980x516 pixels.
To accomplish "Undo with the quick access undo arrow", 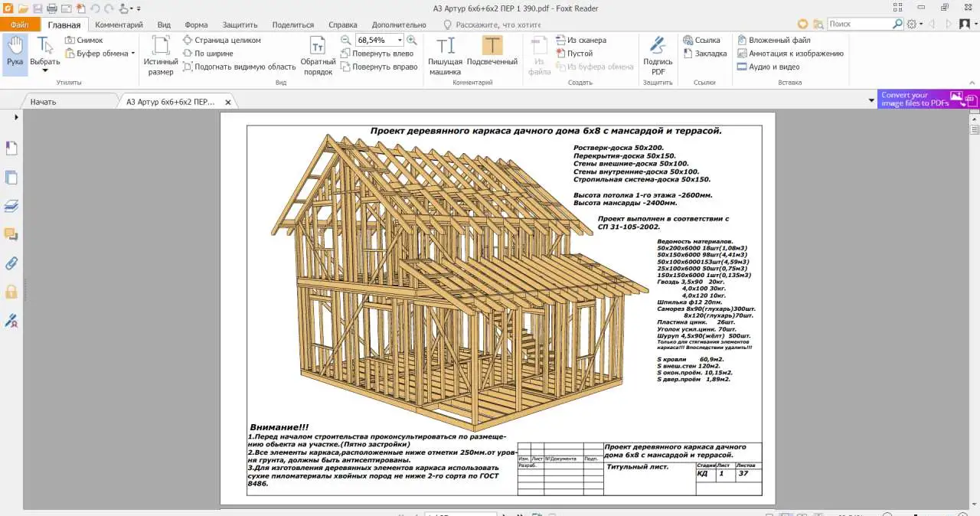I will click(95, 8).
